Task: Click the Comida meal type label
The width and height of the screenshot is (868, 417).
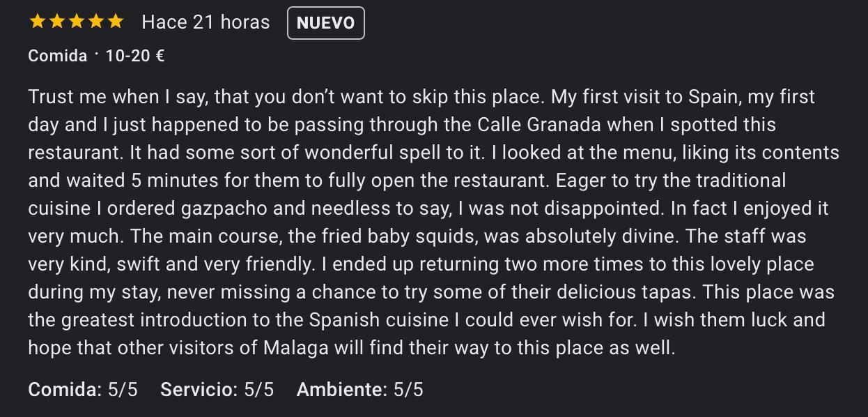Action: click(x=58, y=56)
